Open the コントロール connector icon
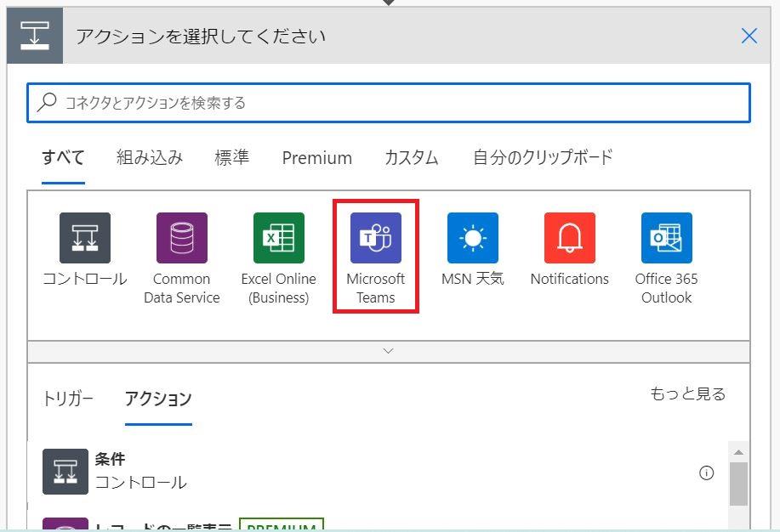The image size is (780, 532). pyautogui.click(x=85, y=238)
